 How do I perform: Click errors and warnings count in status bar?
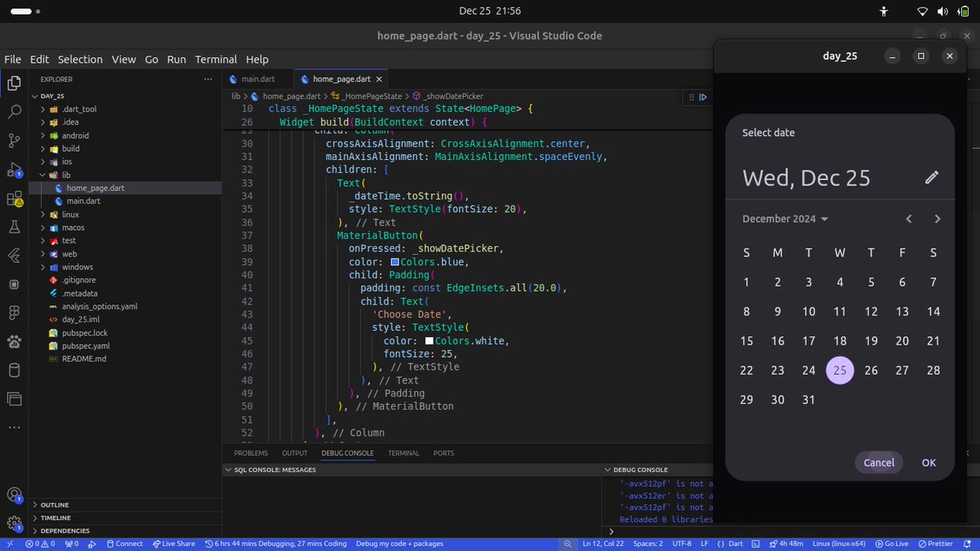point(40,544)
